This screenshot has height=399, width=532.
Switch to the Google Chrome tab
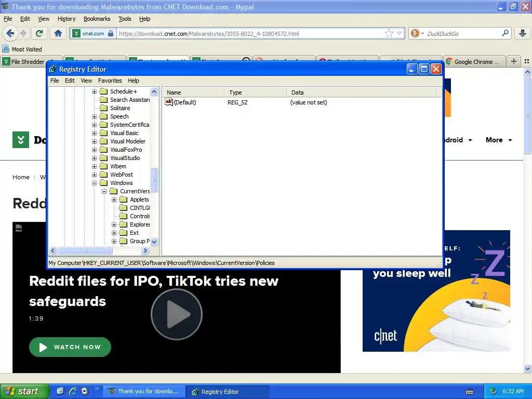pos(474,61)
